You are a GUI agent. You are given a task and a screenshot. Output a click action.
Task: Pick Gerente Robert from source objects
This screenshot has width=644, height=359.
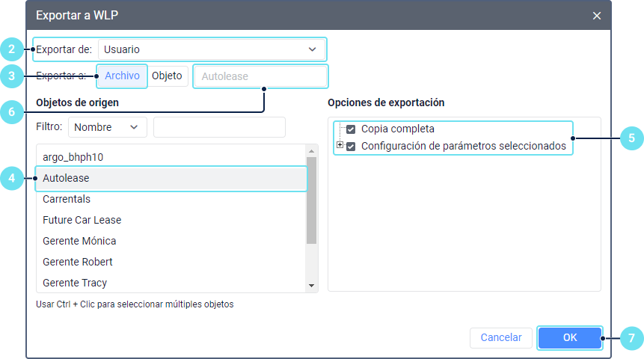point(171,262)
